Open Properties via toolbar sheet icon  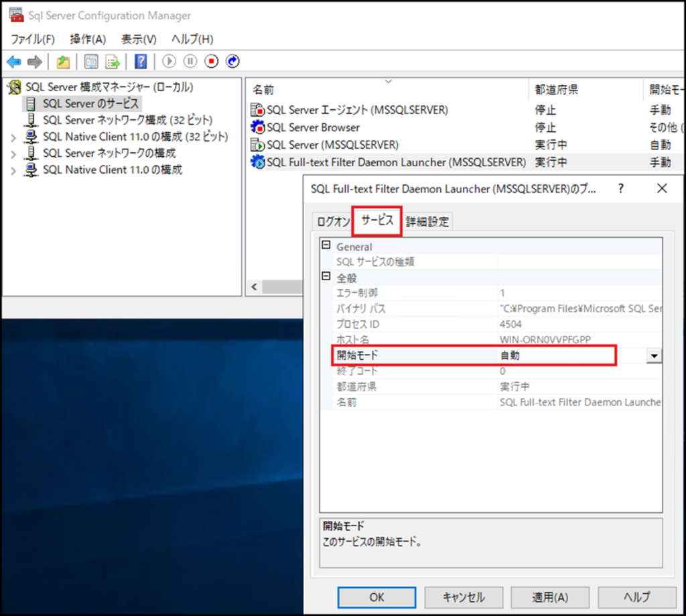pos(91,62)
